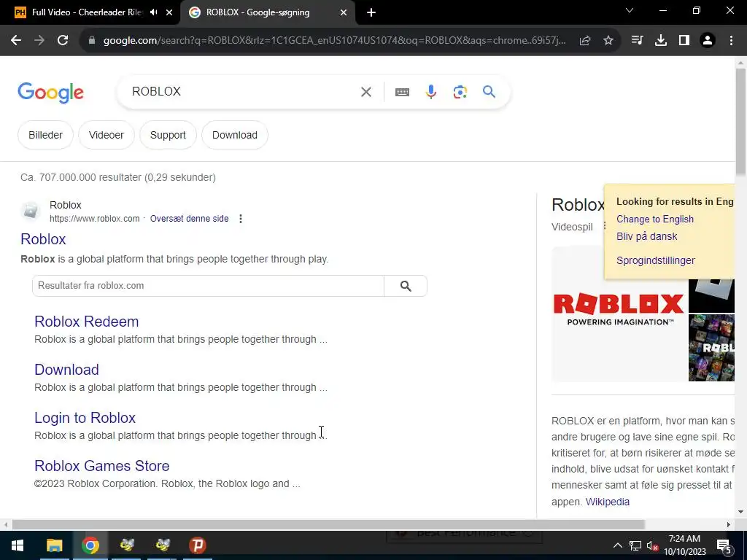Open three-dot options for roblox.com result
The height and width of the screenshot is (560, 747).
point(241,219)
